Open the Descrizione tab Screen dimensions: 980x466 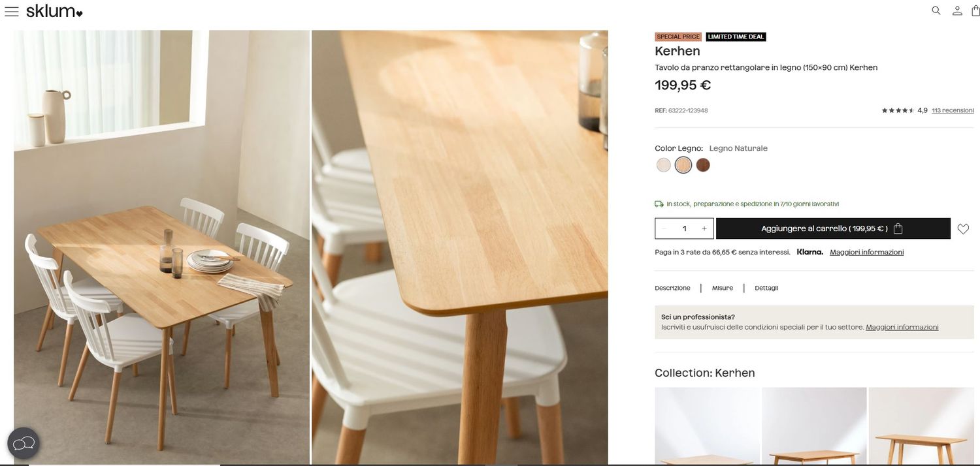click(672, 288)
